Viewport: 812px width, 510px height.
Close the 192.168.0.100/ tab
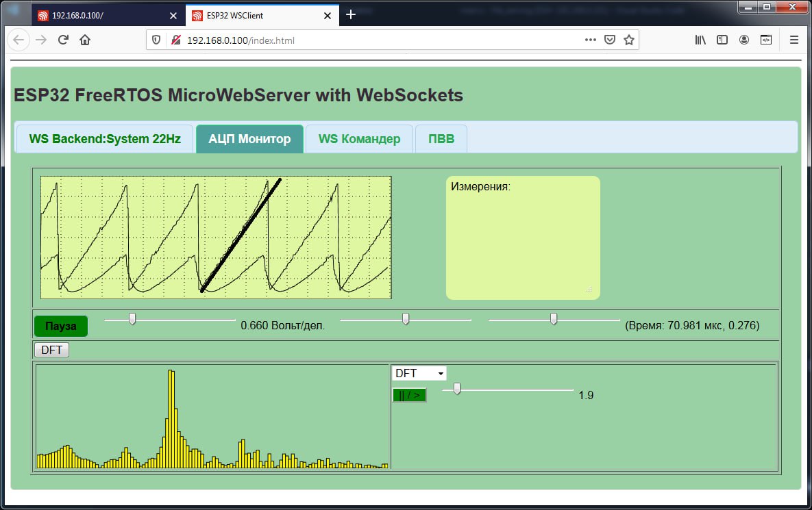pos(173,16)
